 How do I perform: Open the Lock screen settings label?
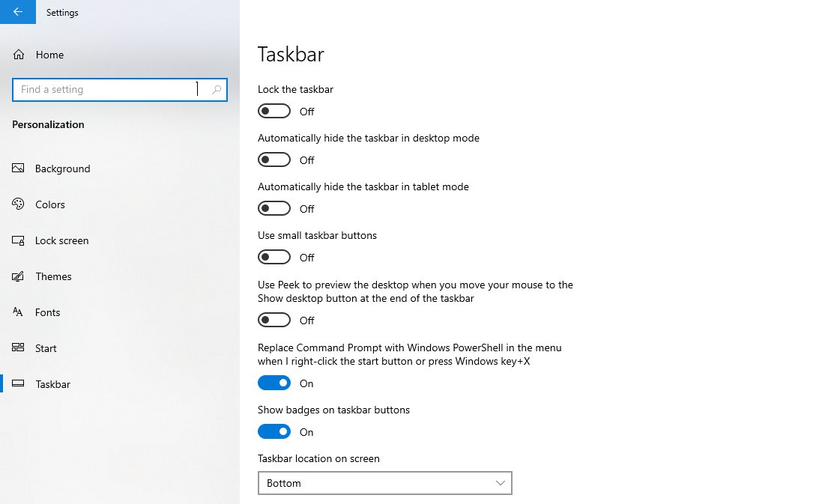click(x=61, y=240)
